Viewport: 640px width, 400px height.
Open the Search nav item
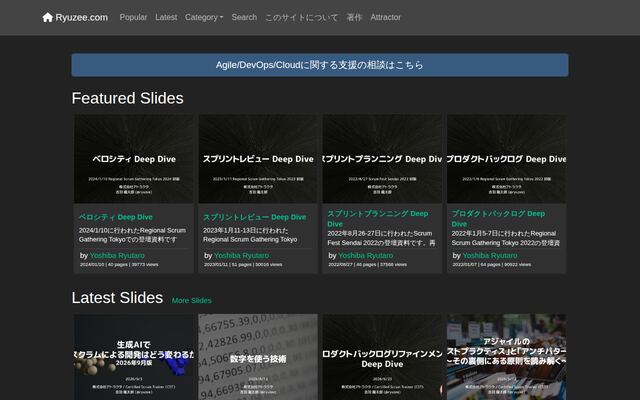(244, 17)
